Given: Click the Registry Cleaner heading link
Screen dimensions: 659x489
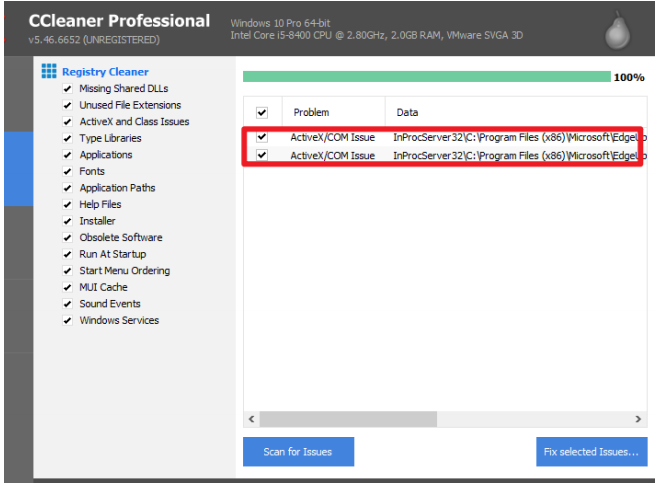Looking at the screenshot, I should (x=105, y=72).
